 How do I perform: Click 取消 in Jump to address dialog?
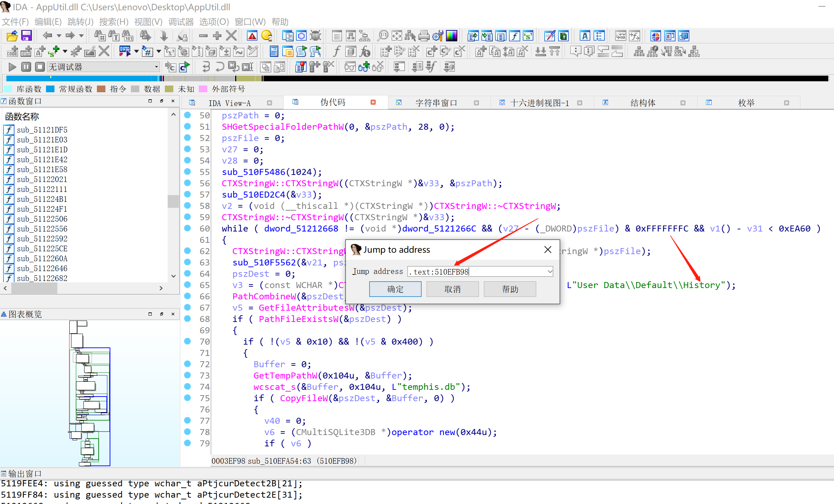pyautogui.click(x=452, y=289)
